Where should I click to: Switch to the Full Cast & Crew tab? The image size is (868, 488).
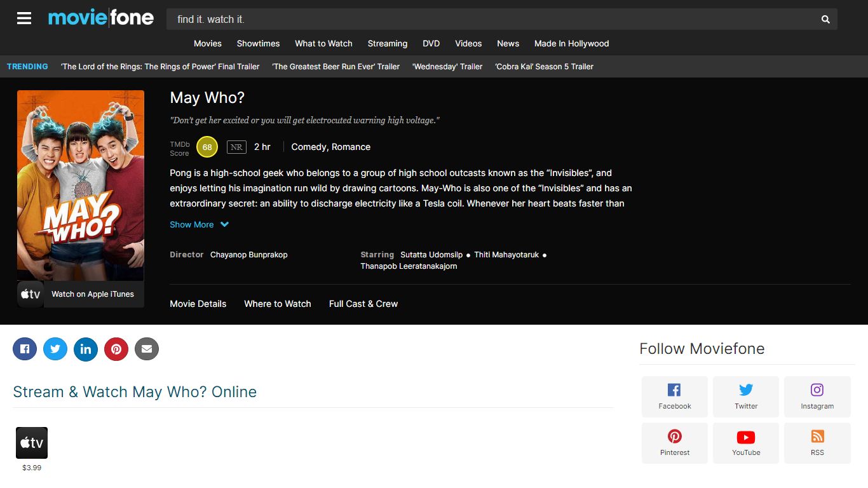[x=363, y=304]
